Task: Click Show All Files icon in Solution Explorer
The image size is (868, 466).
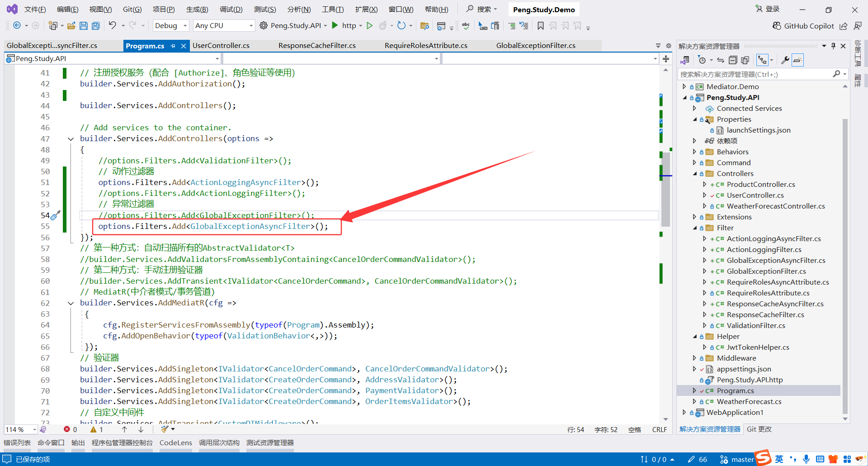Action: click(x=745, y=60)
